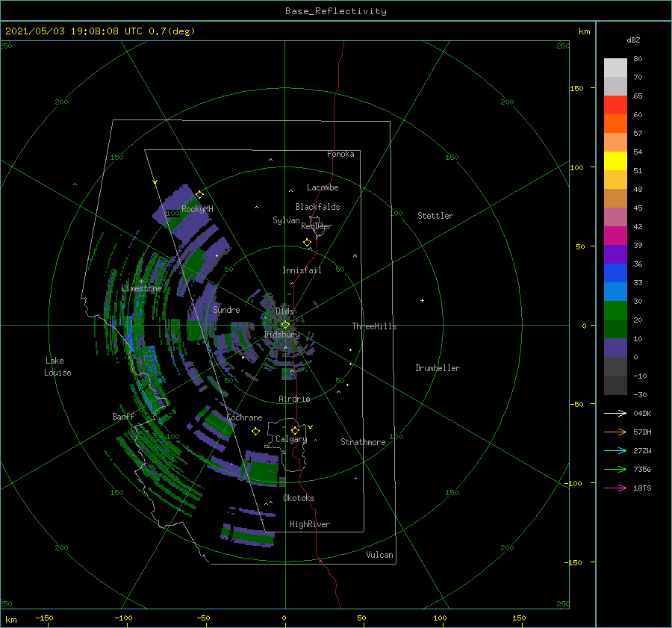Click the orange 57DM arrow in legend

[615, 432]
